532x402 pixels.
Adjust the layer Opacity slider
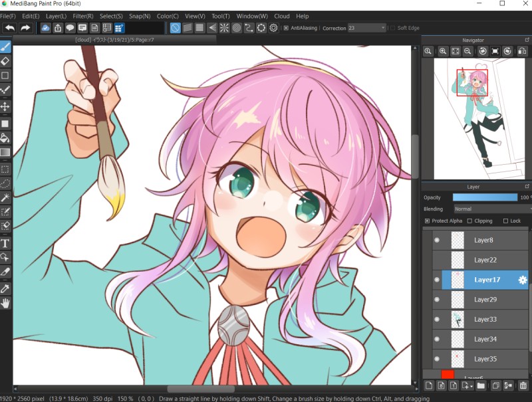tap(485, 197)
